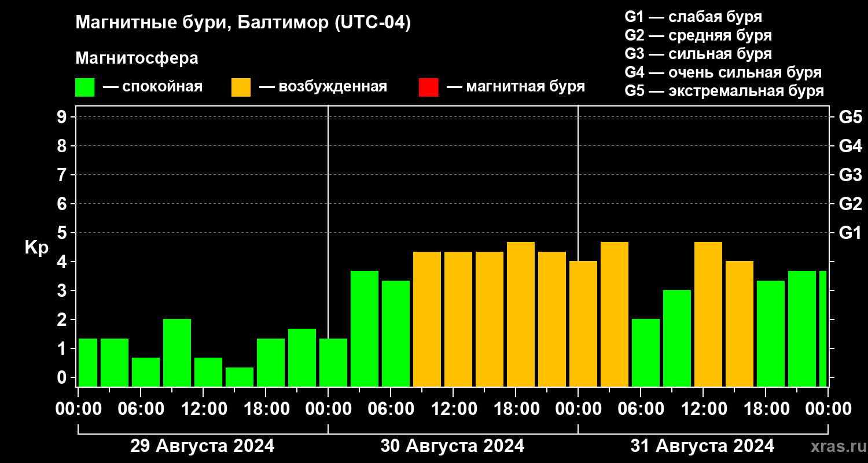Screen dimensions: 868x463
Task: Click '06:00' time label above 31 Августа
Action: pyautogui.click(x=641, y=409)
